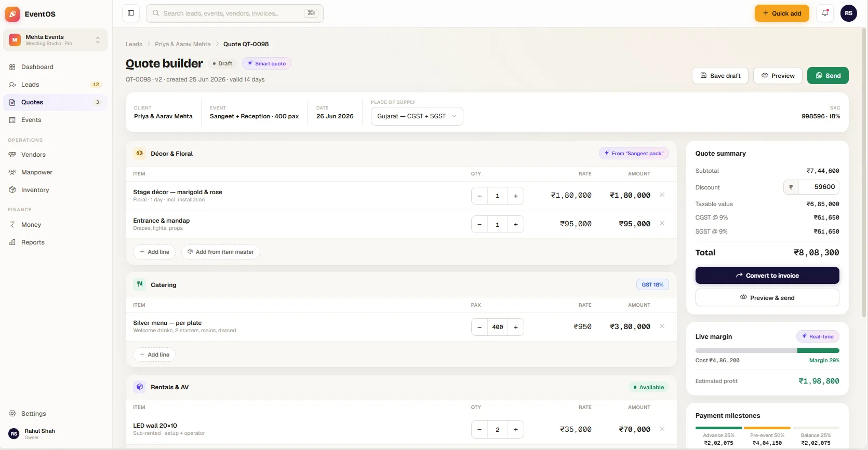Open Priya & Aarav Mehta breadcrumb
The image size is (868, 450).
(183, 44)
